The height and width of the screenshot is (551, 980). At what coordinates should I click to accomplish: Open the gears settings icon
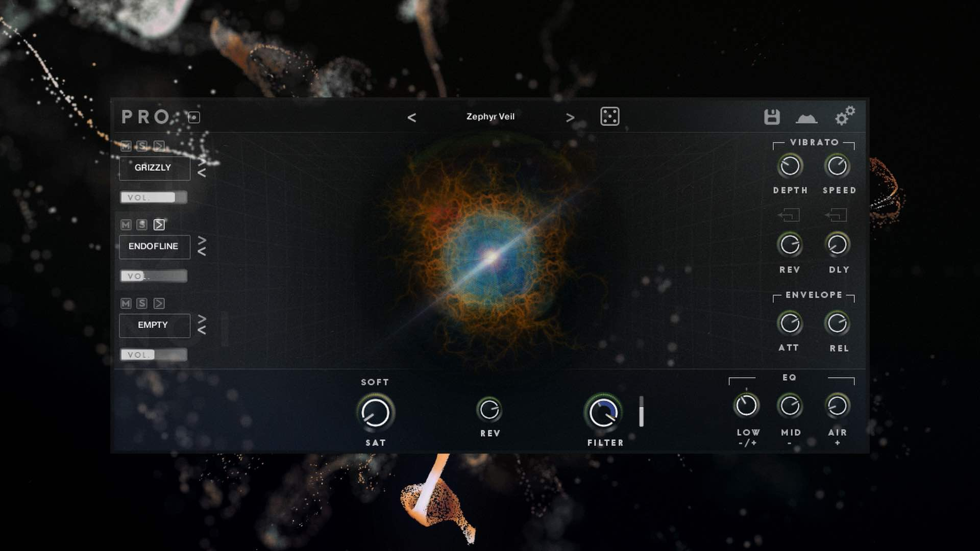844,116
